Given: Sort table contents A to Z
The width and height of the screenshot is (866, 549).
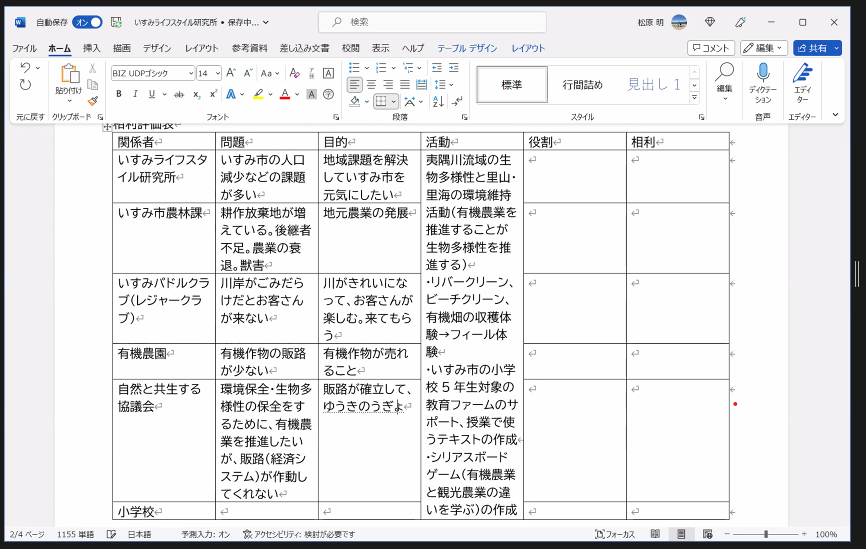Looking at the screenshot, I should (438, 102).
